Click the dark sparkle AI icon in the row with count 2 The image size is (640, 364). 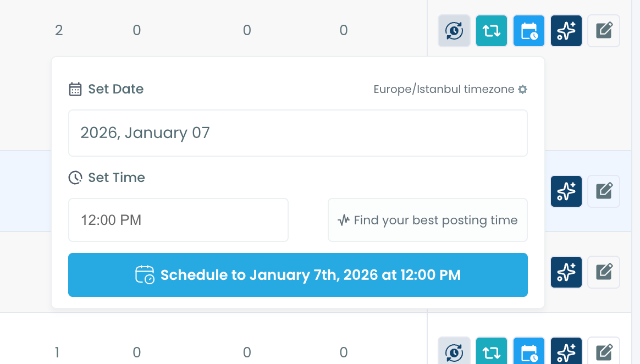pos(566,31)
